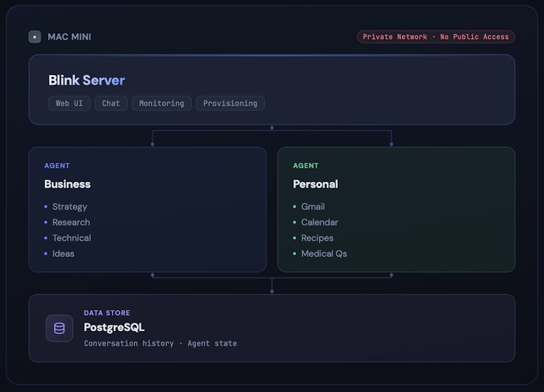Click the Conversation history description text
544x392 pixels.
(129, 343)
